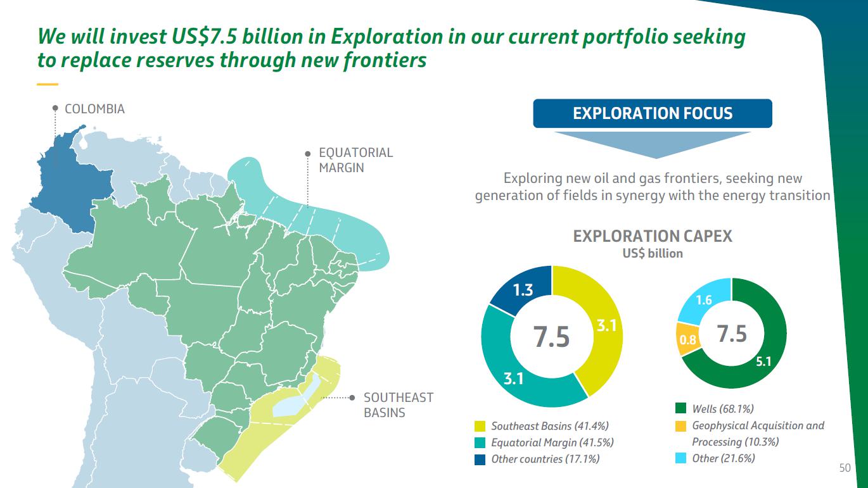This screenshot has width=868, height=488.
Task: Select the "US$ billion" subtitle
Action: (653, 253)
